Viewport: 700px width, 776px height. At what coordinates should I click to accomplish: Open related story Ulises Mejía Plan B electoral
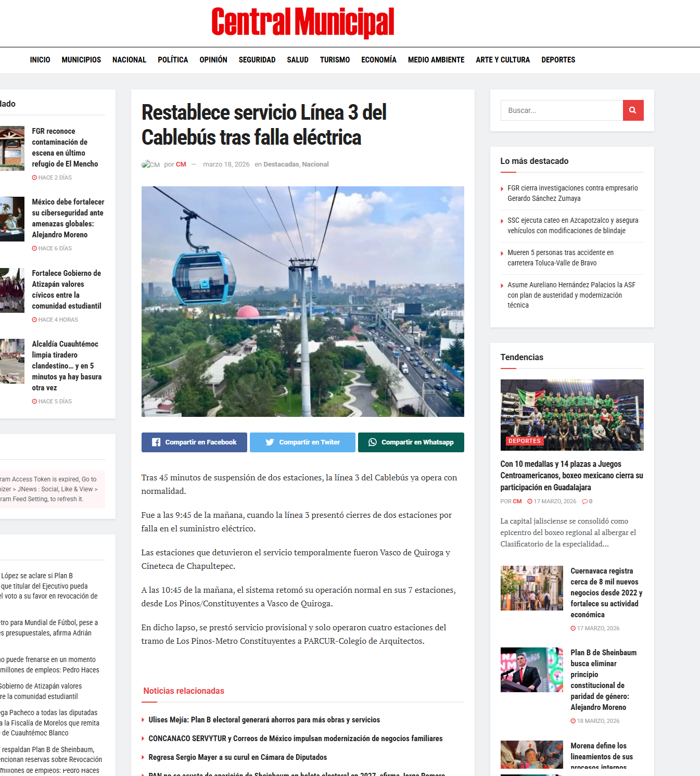(x=264, y=720)
